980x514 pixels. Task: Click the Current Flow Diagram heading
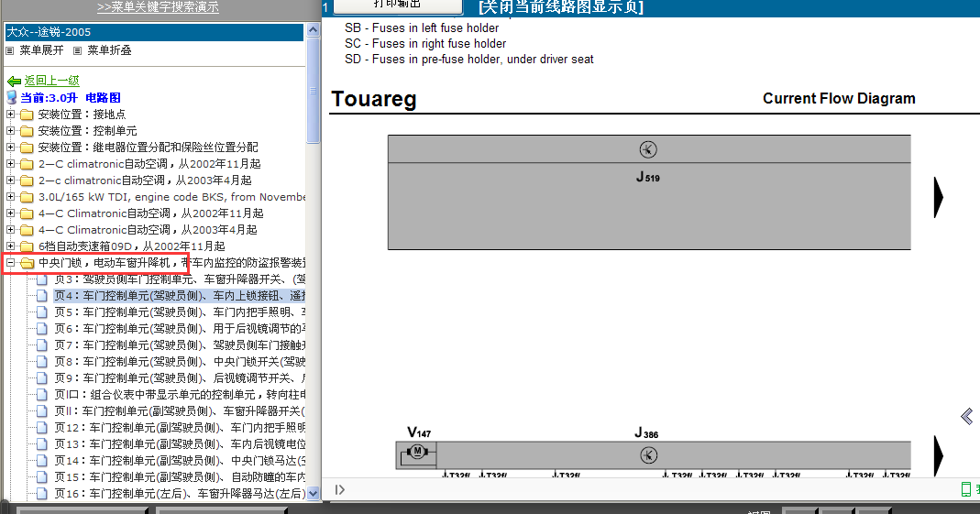click(x=839, y=99)
